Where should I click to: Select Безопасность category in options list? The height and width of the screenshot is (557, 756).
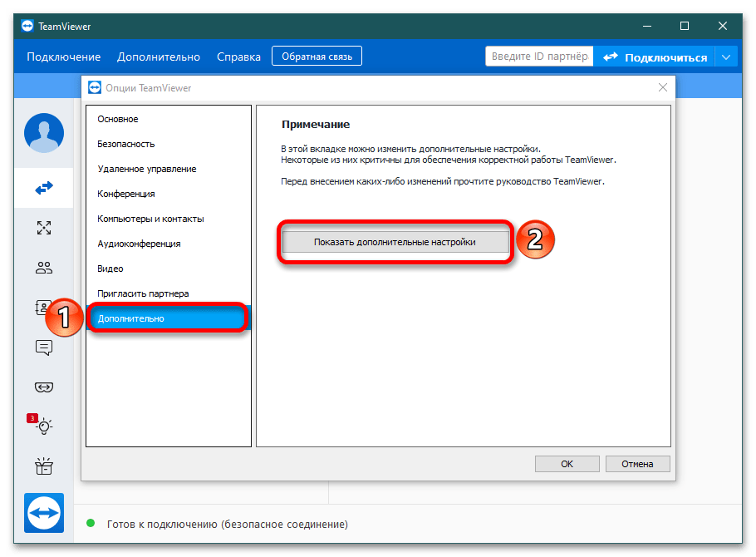(x=125, y=144)
